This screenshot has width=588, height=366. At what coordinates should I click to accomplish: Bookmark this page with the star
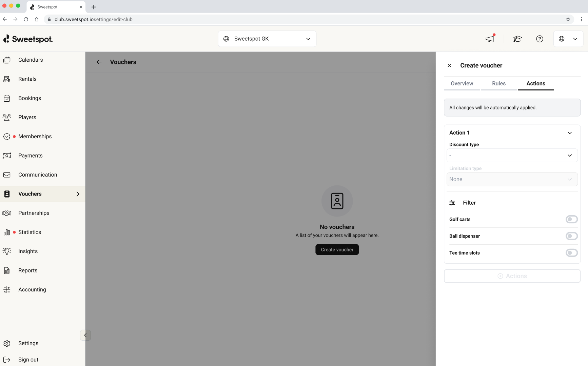coord(568,19)
